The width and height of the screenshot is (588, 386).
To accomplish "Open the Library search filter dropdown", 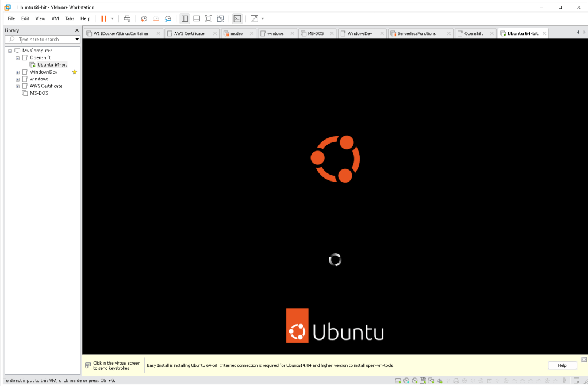I will (x=77, y=40).
